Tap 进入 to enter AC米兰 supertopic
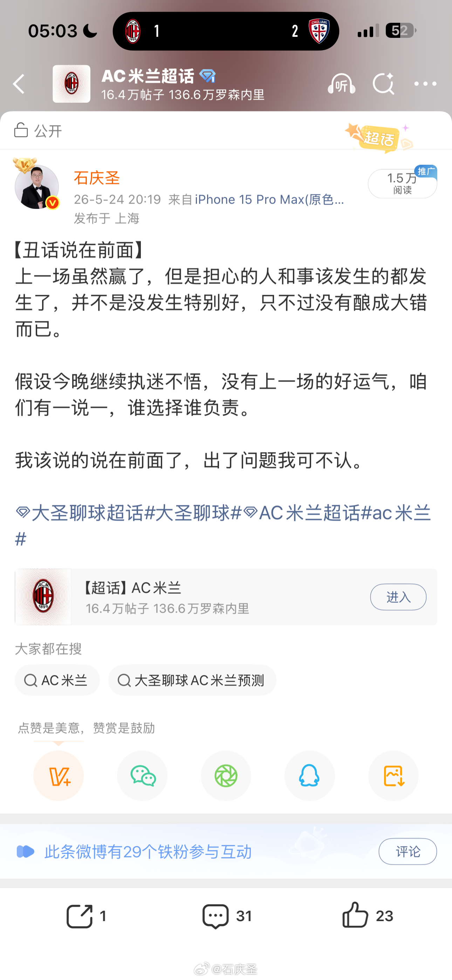 (398, 597)
